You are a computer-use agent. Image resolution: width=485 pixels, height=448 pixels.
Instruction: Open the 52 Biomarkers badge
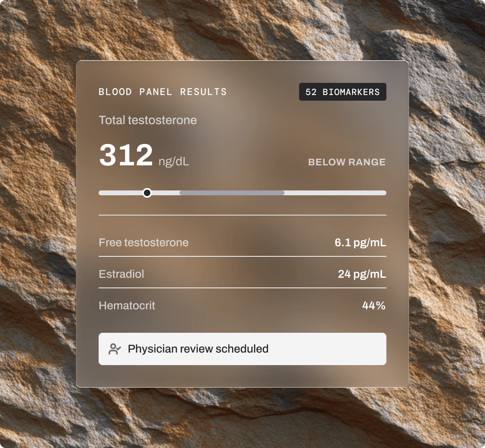(x=343, y=92)
